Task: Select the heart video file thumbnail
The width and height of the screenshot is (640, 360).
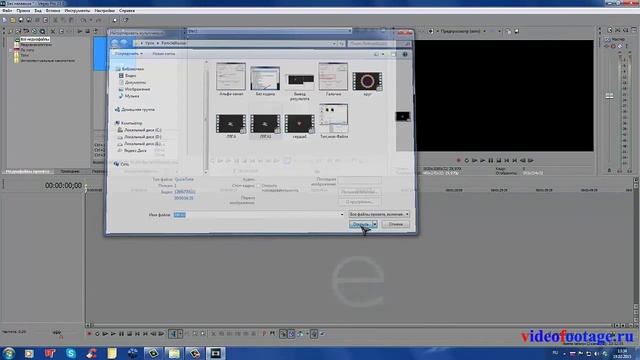Action: click(x=299, y=124)
